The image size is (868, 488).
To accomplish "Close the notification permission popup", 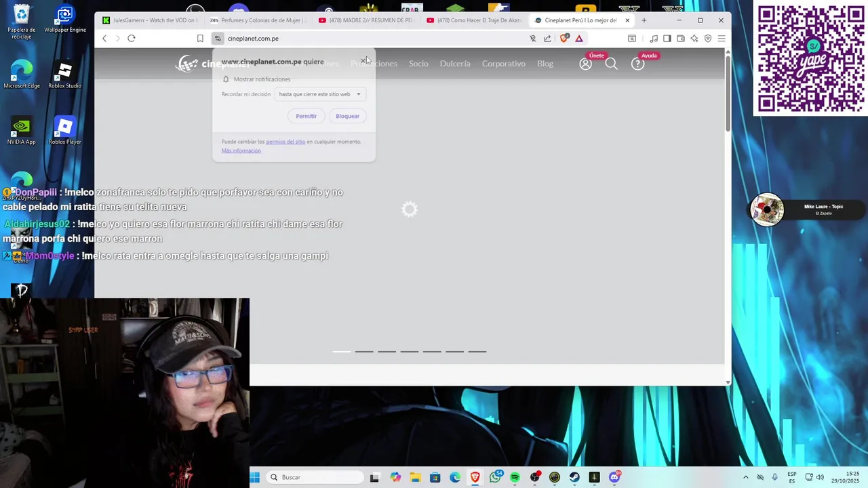I will [363, 61].
